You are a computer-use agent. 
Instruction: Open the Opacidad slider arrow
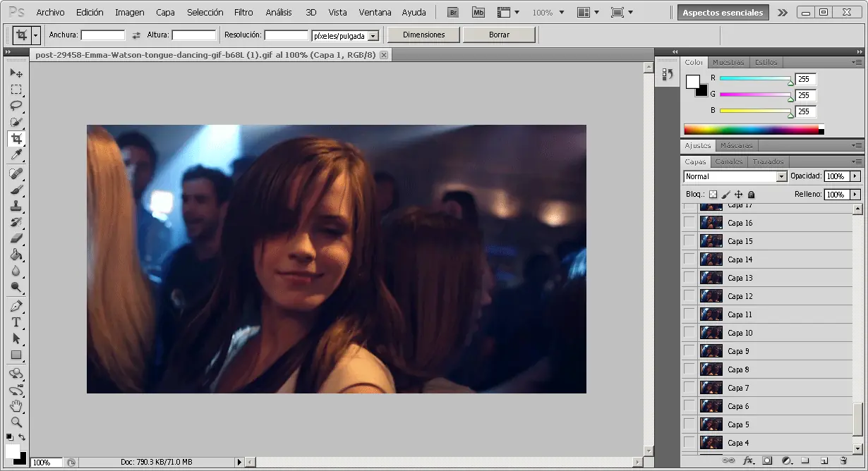pyautogui.click(x=855, y=176)
